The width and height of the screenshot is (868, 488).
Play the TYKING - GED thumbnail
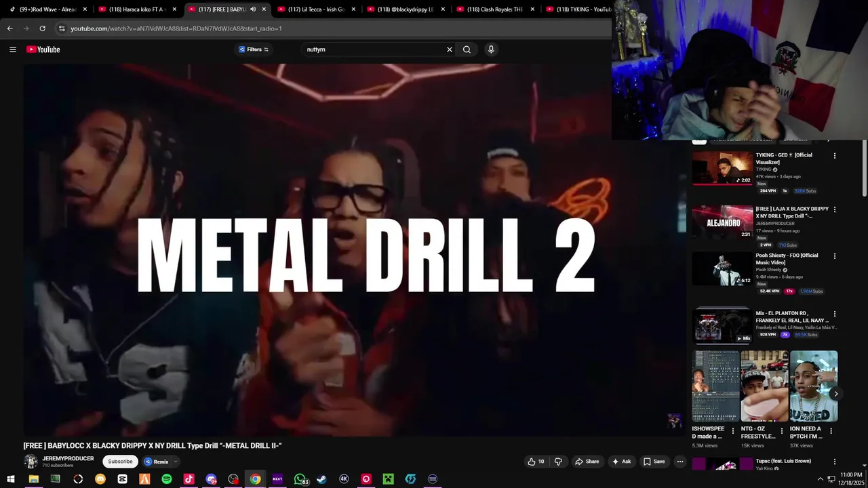722,168
